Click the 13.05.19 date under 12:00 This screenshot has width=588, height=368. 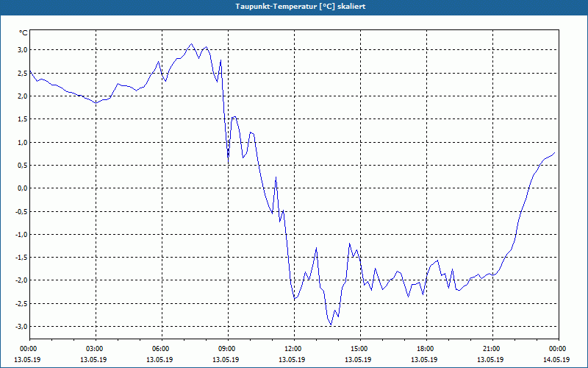(292, 359)
